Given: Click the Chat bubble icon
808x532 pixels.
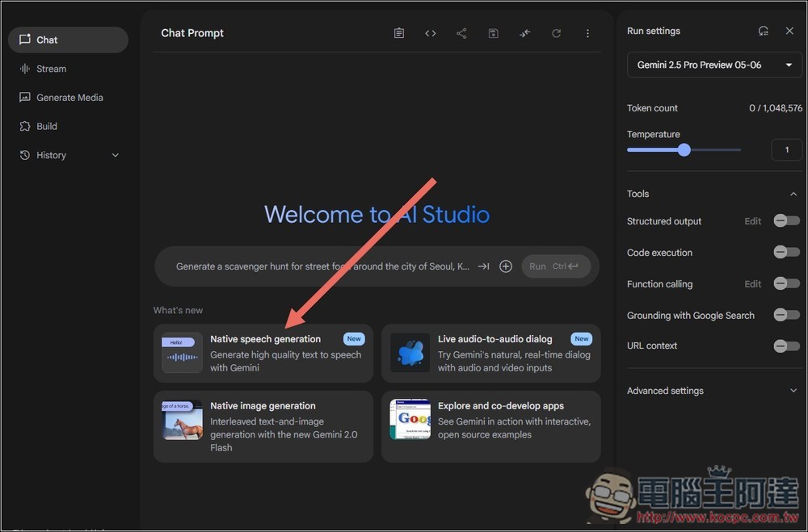Looking at the screenshot, I should [x=25, y=40].
